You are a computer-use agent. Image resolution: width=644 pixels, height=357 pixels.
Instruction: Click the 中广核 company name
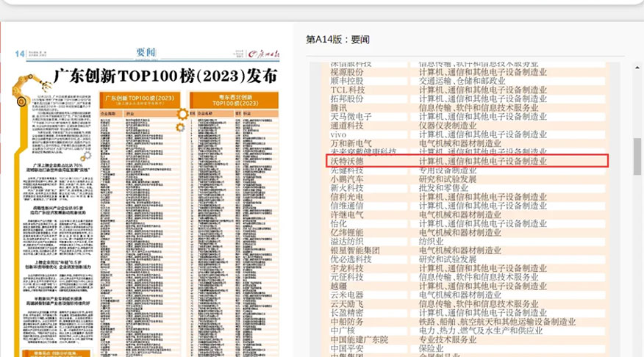pyautogui.click(x=343, y=331)
